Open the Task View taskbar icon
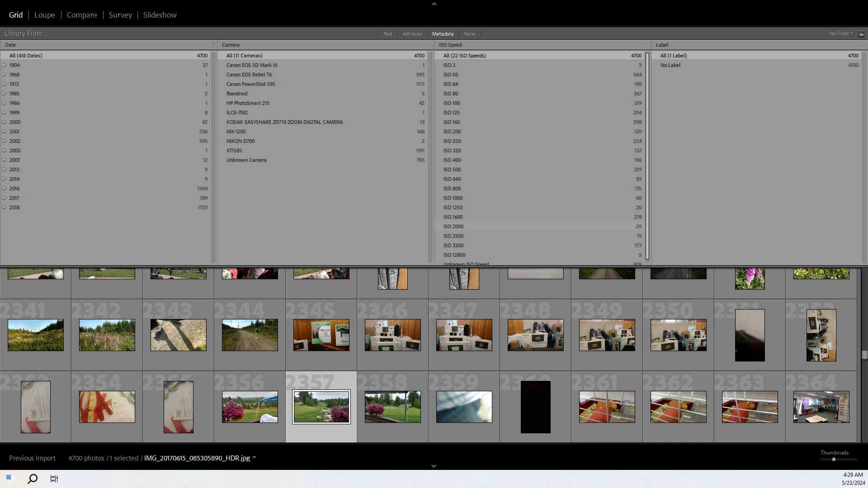The width and height of the screenshot is (868, 488). [54, 479]
